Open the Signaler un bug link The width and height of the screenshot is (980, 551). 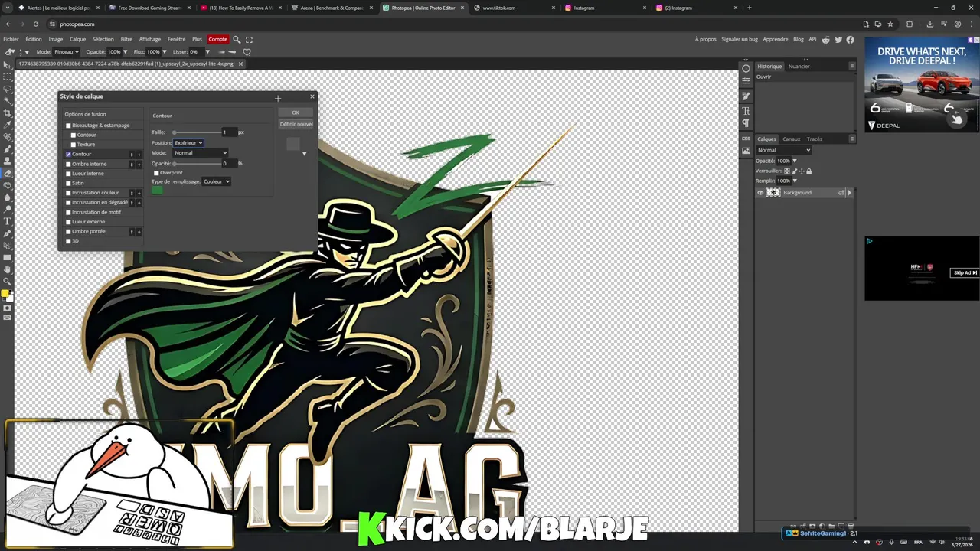(739, 39)
